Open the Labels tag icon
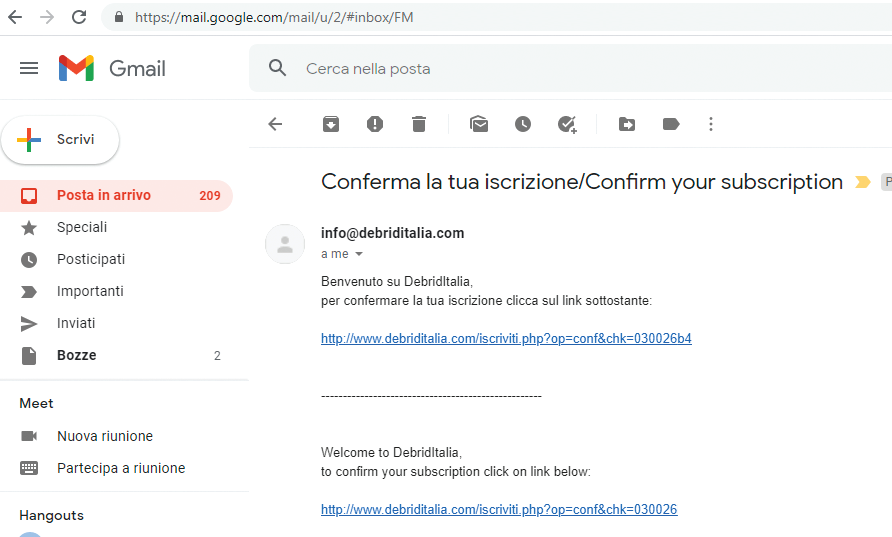This screenshot has height=537, width=892. click(671, 124)
